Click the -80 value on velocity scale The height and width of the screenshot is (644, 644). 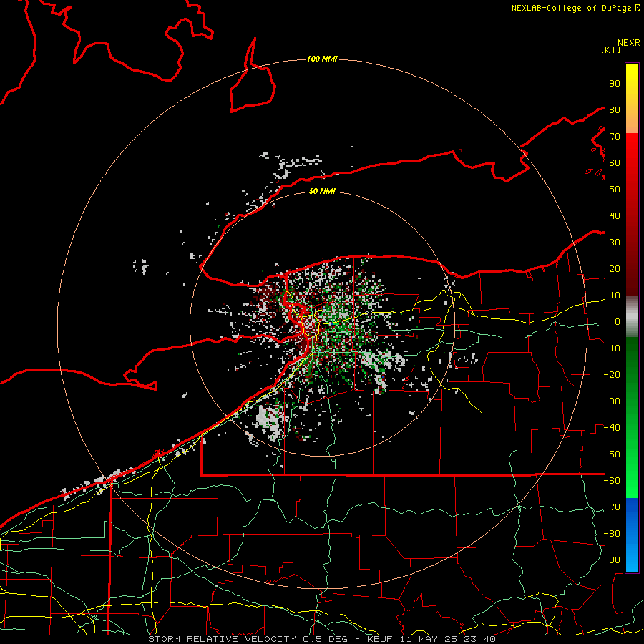point(612,534)
